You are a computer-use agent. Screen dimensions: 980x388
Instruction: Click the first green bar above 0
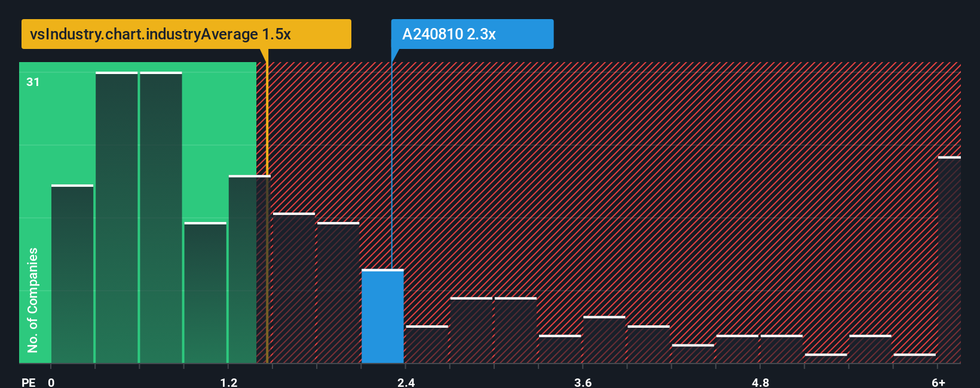coord(72,274)
